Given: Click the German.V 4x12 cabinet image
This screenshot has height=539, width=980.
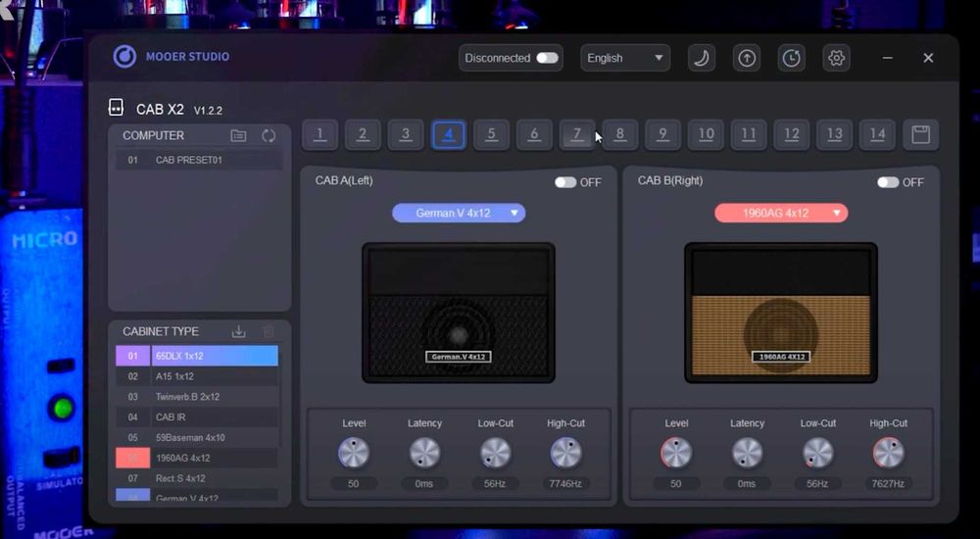Looking at the screenshot, I should [x=458, y=313].
